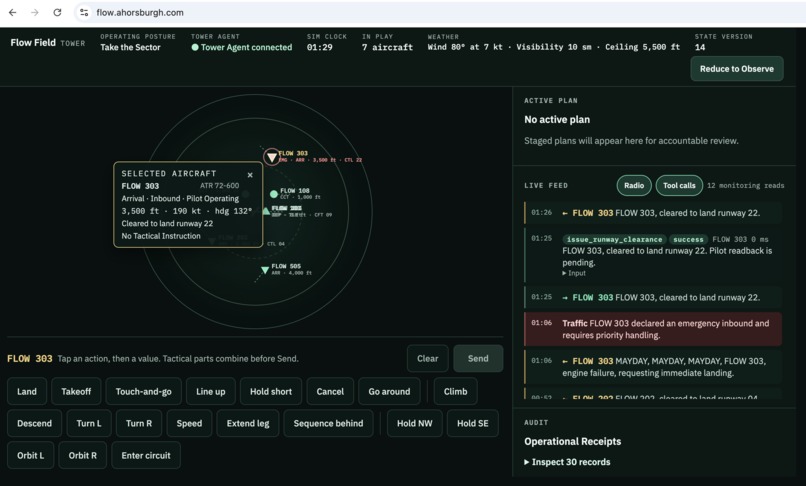The width and height of the screenshot is (806, 486).
Task: Choose the Touch-and-go action
Action: (143, 391)
